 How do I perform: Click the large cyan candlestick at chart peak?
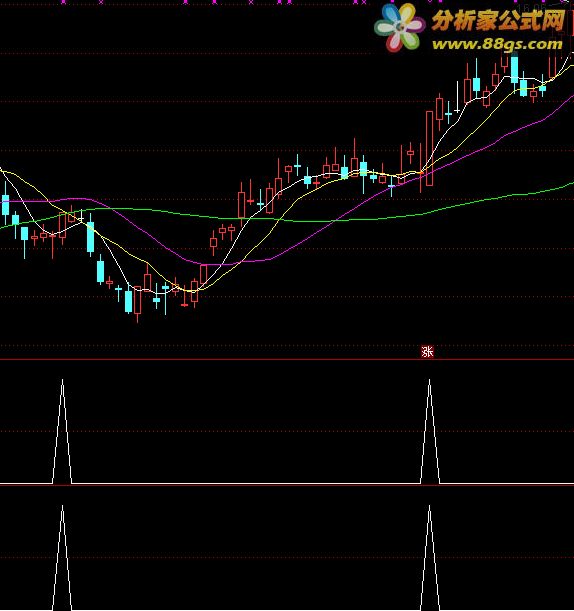[514, 70]
